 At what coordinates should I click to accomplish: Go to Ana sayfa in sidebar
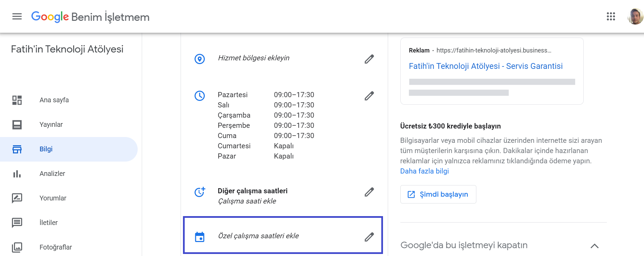click(x=54, y=100)
